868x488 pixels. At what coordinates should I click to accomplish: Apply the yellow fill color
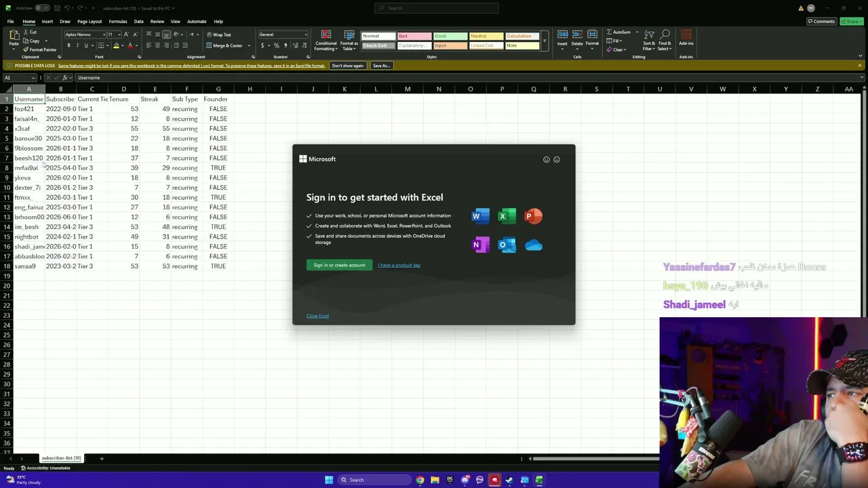(x=116, y=45)
